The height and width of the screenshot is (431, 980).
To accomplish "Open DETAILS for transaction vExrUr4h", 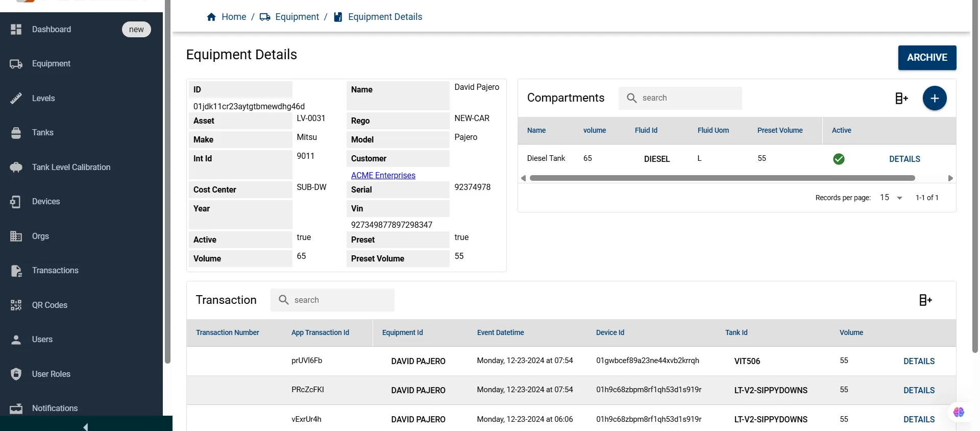I will pos(919,420).
